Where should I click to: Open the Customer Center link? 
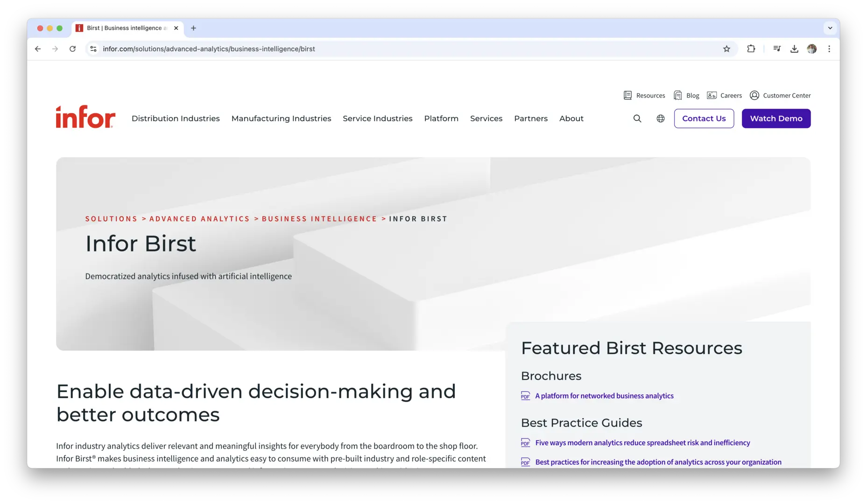(x=787, y=96)
